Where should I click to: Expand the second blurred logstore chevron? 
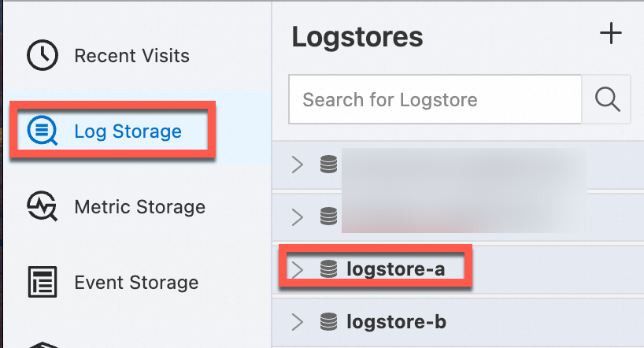click(297, 216)
